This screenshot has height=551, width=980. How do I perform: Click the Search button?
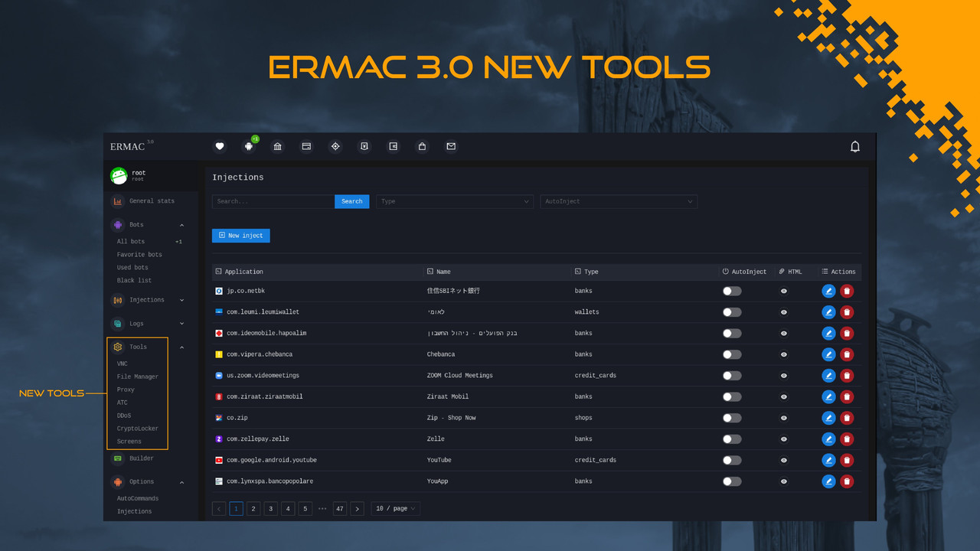tap(352, 201)
